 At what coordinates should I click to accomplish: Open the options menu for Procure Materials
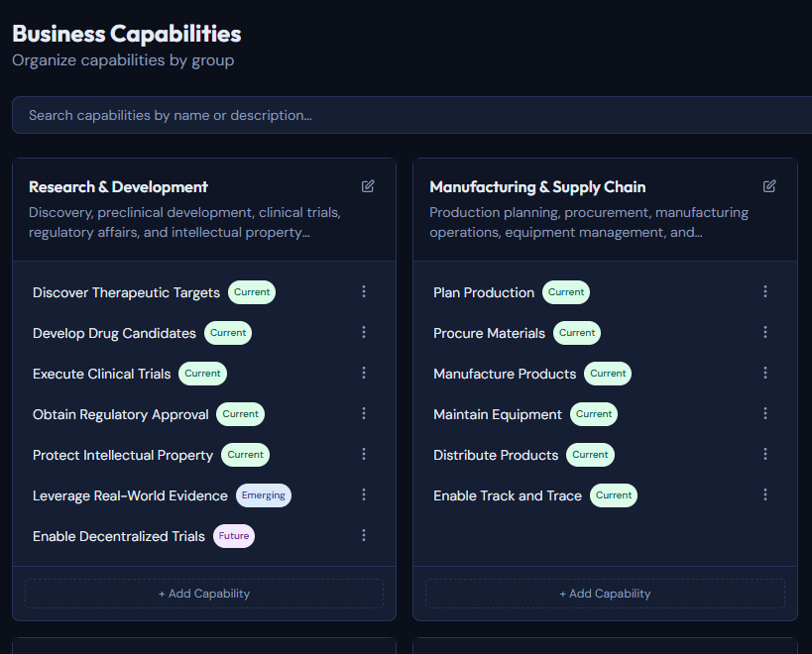tap(764, 332)
